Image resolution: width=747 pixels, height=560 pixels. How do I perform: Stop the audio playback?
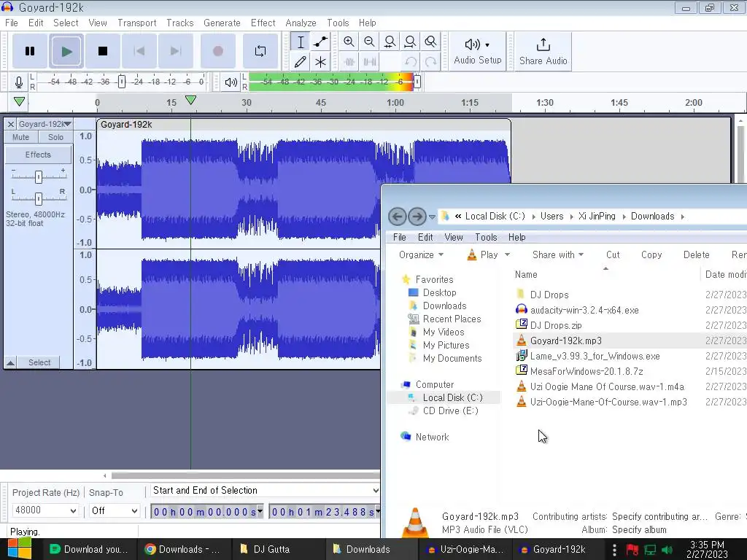(x=102, y=51)
